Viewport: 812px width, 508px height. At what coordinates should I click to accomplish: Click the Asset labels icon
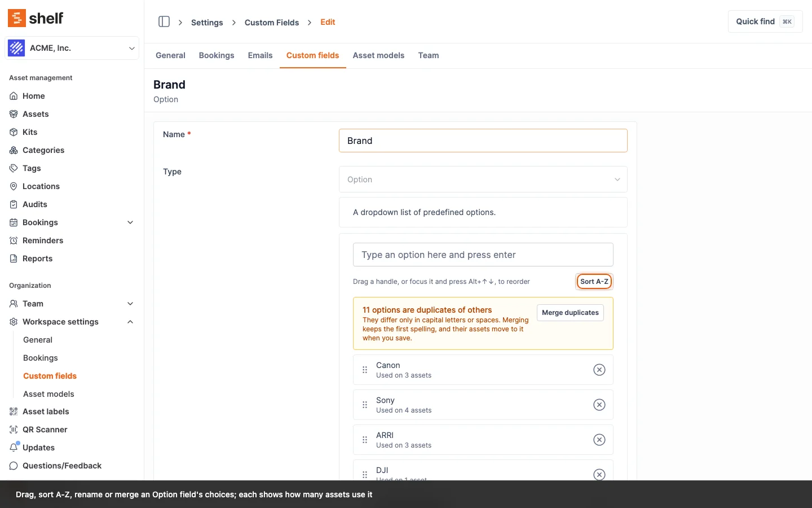coord(14,411)
